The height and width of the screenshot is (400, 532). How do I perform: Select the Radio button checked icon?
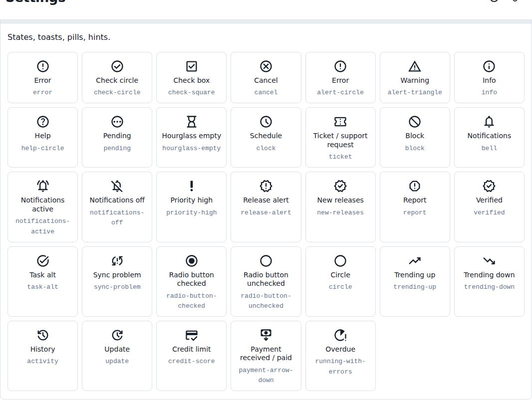coord(191,261)
